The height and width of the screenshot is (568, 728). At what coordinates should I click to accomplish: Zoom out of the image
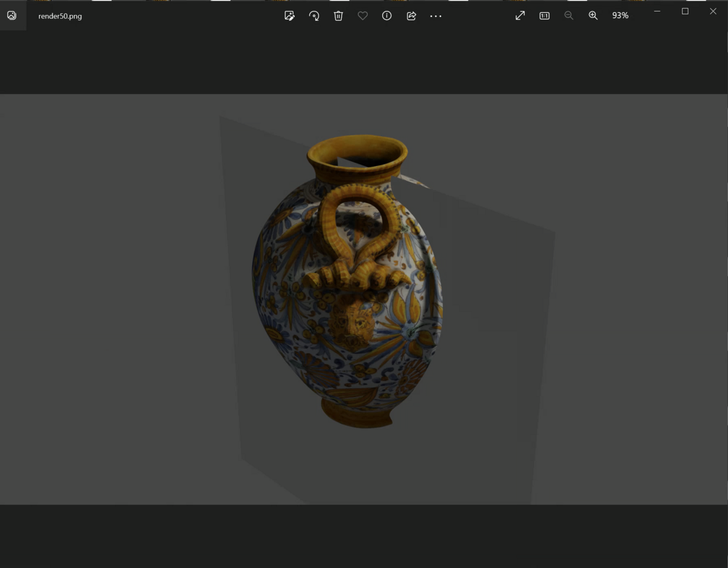pos(569,16)
